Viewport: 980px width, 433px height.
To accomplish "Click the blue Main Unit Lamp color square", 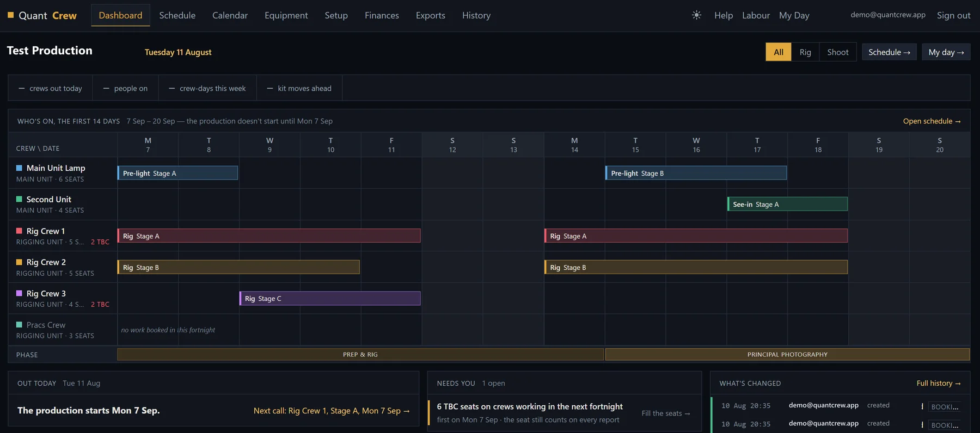I will point(19,168).
